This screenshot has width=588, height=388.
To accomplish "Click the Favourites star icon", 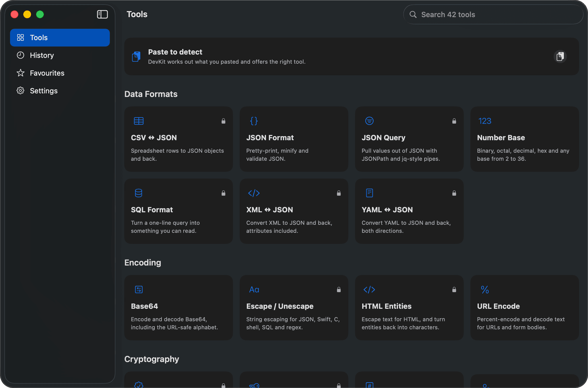I will pyautogui.click(x=20, y=73).
